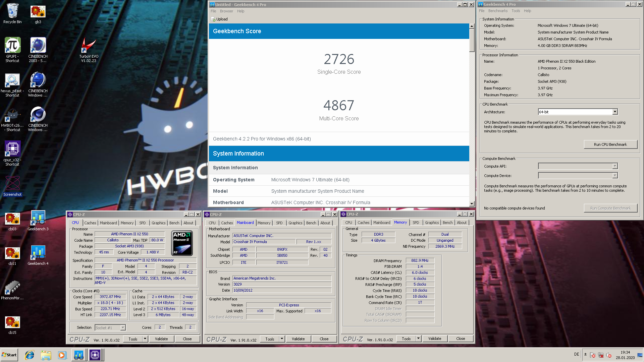644x362 pixels.
Task: Open the gb3 desktop icon
Action: coord(38,13)
